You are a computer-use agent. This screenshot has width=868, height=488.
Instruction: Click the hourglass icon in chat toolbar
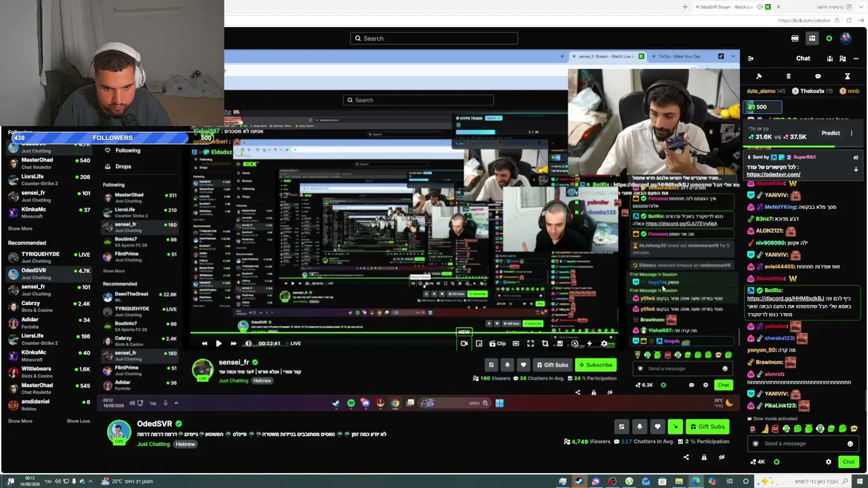[x=847, y=77]
